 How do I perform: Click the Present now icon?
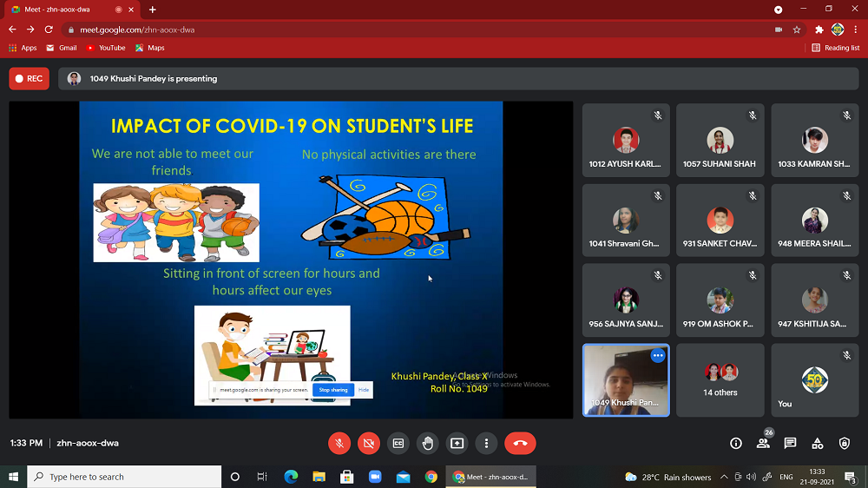coord(457,443)
